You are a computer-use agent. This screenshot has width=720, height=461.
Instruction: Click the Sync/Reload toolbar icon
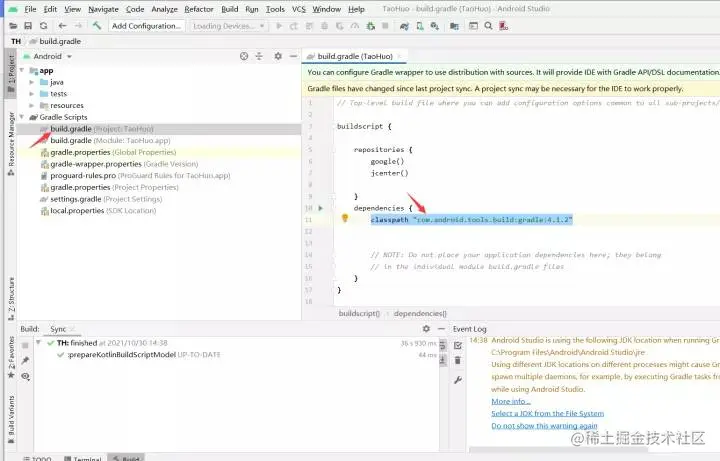[44, 26]
